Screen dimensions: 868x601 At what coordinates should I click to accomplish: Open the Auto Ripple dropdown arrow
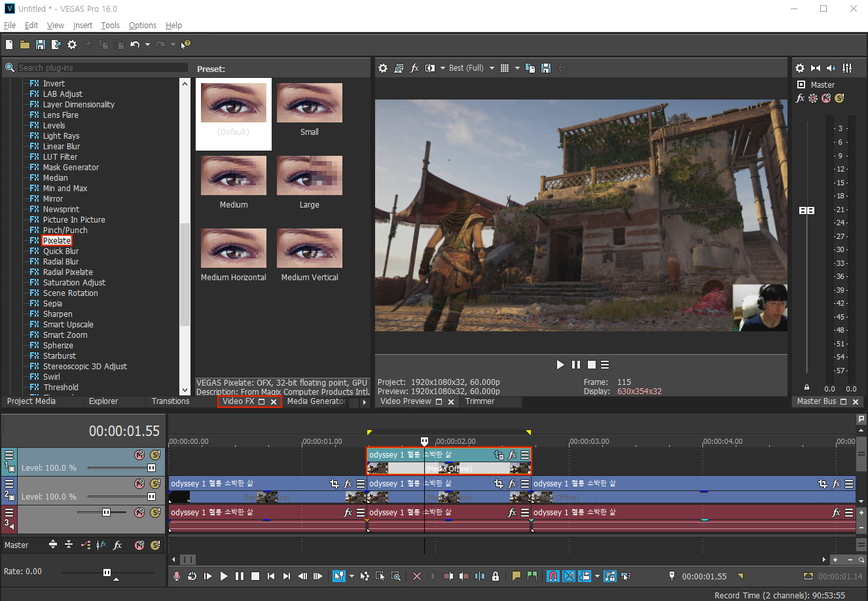point(597,576)
